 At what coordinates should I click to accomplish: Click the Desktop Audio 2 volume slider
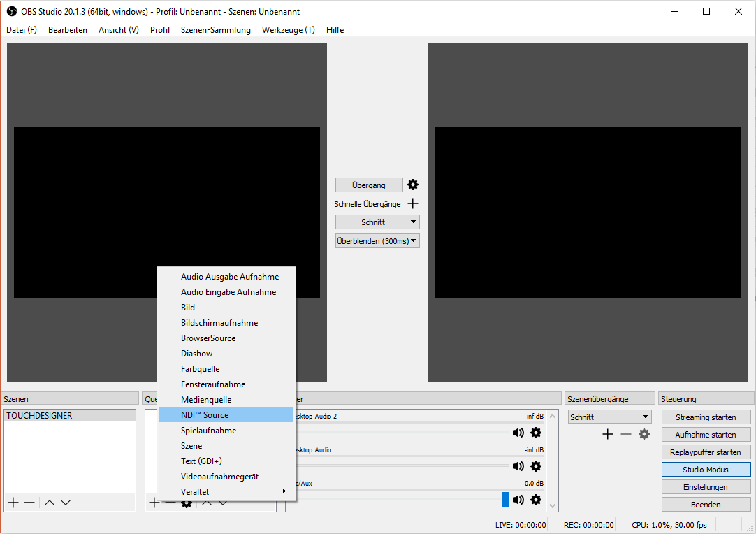[402, 432]
